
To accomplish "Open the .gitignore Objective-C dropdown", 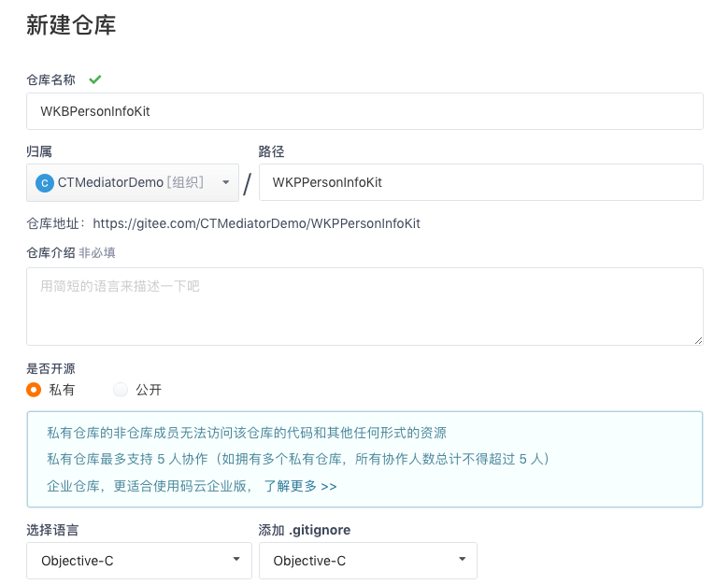I will pyautogui.click(x=367, y=561).
